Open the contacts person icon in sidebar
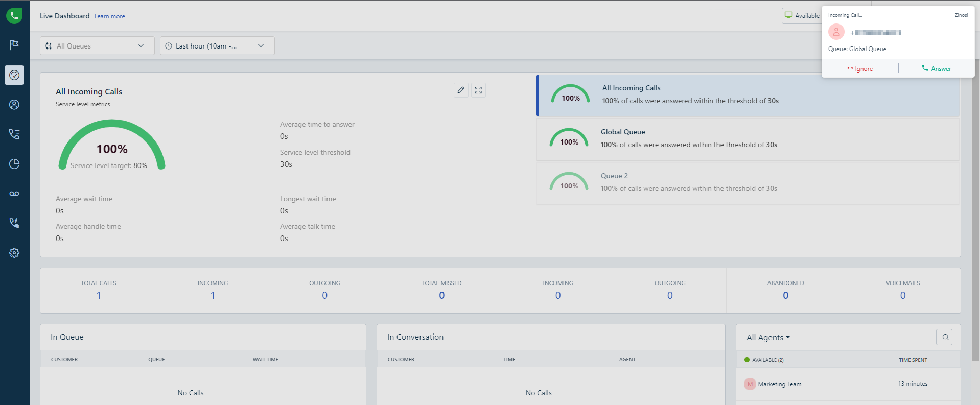 14,105
